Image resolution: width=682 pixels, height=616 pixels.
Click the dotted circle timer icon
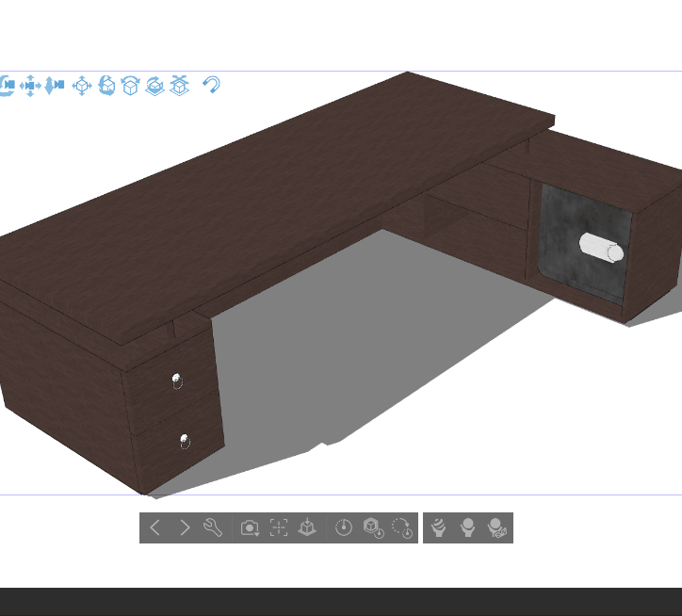click(402, 527)
